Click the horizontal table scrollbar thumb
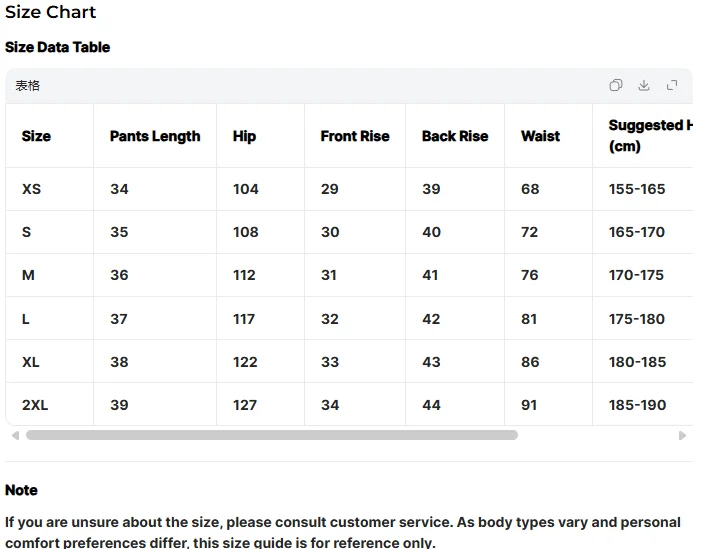Image resolution: width=703 pixels, height=549 pixels. (271, 436)
